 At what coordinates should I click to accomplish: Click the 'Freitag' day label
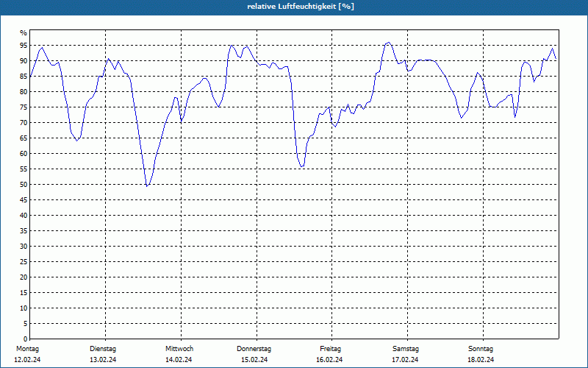[330, 349]
